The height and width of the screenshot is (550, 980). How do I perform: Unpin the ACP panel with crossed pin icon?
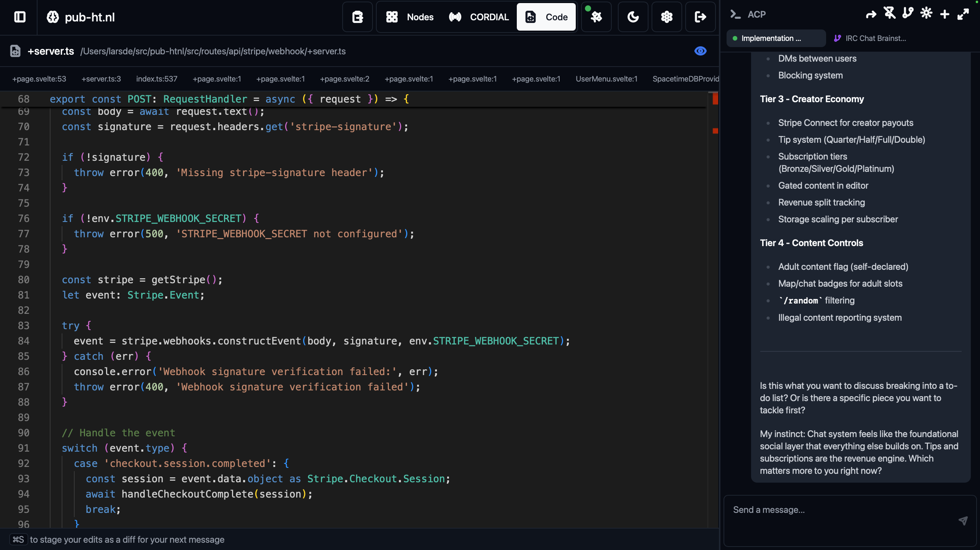tap(890, 13)
